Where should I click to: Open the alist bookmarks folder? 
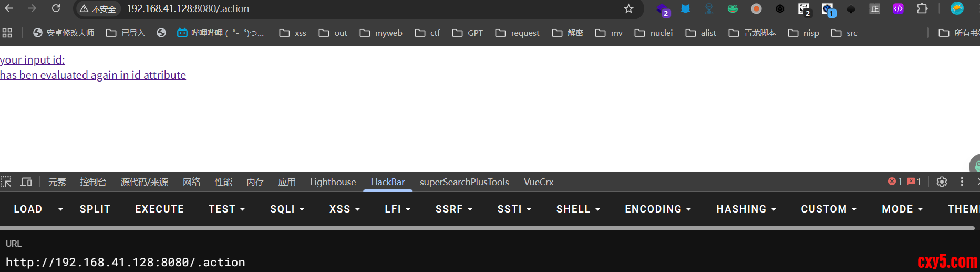click(x=701, y=33)
